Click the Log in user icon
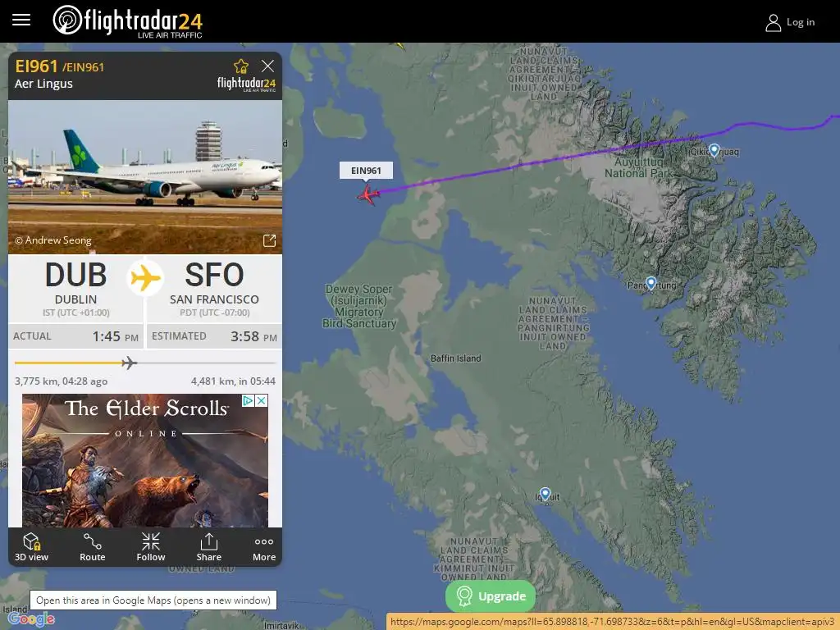 773,22
